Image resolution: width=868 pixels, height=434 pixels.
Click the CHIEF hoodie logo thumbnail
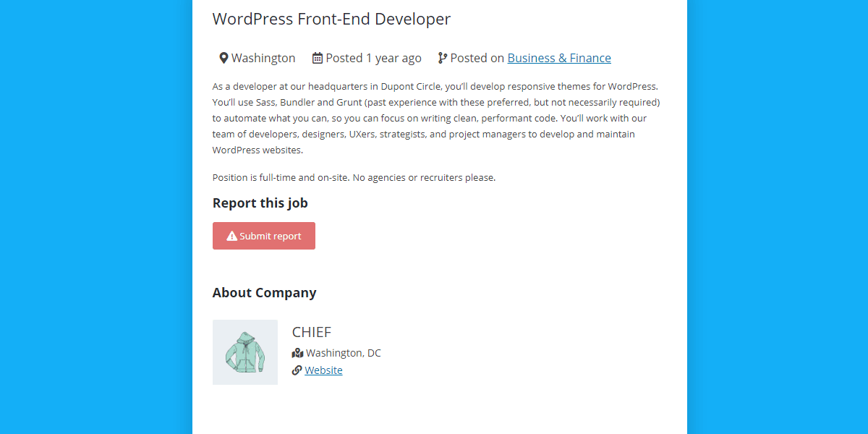click(x=245, y=352)
